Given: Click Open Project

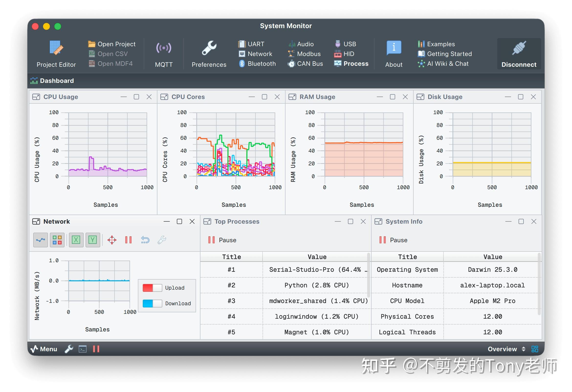Looking at the screenshot, I should (112, 44).
